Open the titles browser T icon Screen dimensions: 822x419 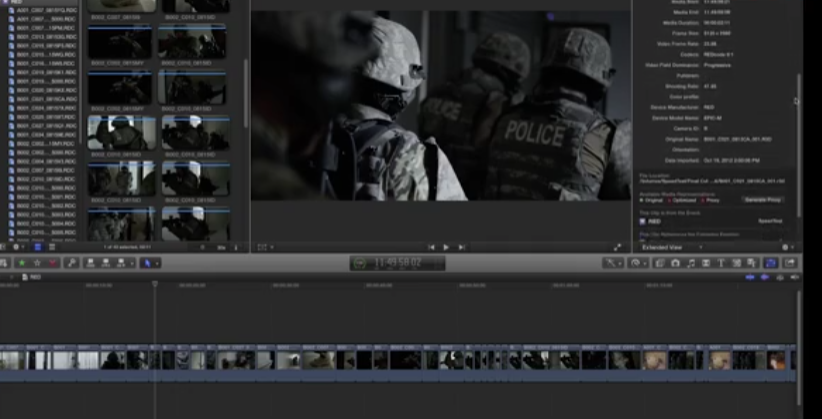coord(721,263)
